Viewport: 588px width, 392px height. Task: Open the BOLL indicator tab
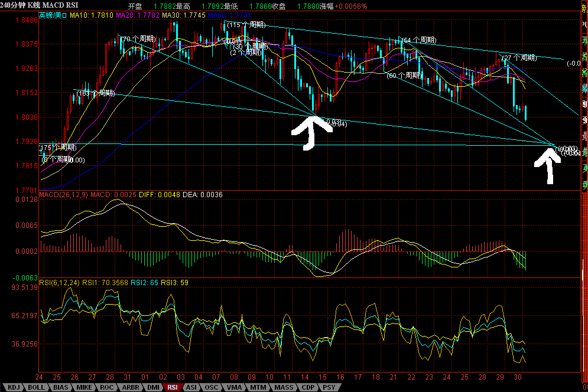coord(37,387)
